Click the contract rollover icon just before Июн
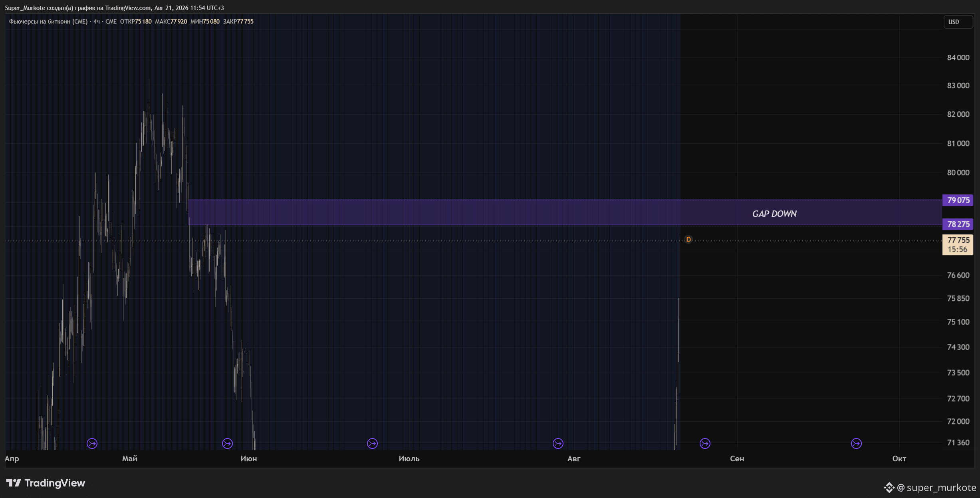Screen dimensions: 980x498 pyautogui.click(x=227, y=443)
